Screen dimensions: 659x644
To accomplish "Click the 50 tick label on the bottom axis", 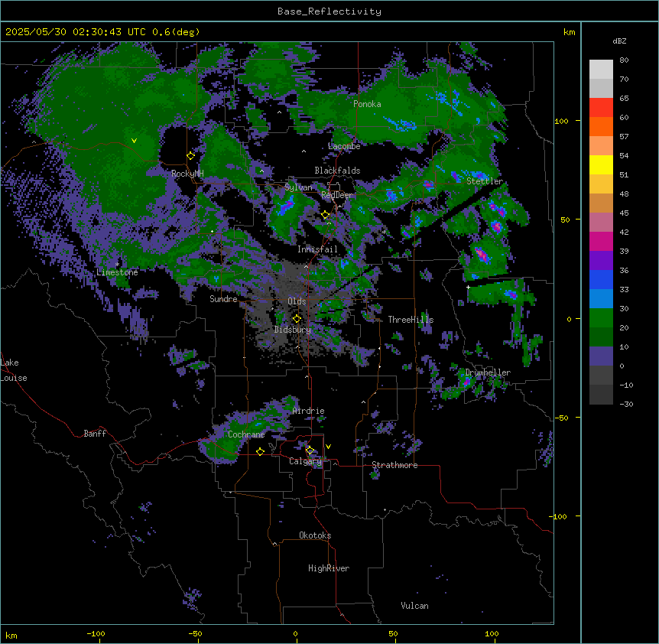I will click(x=394, y=633).
